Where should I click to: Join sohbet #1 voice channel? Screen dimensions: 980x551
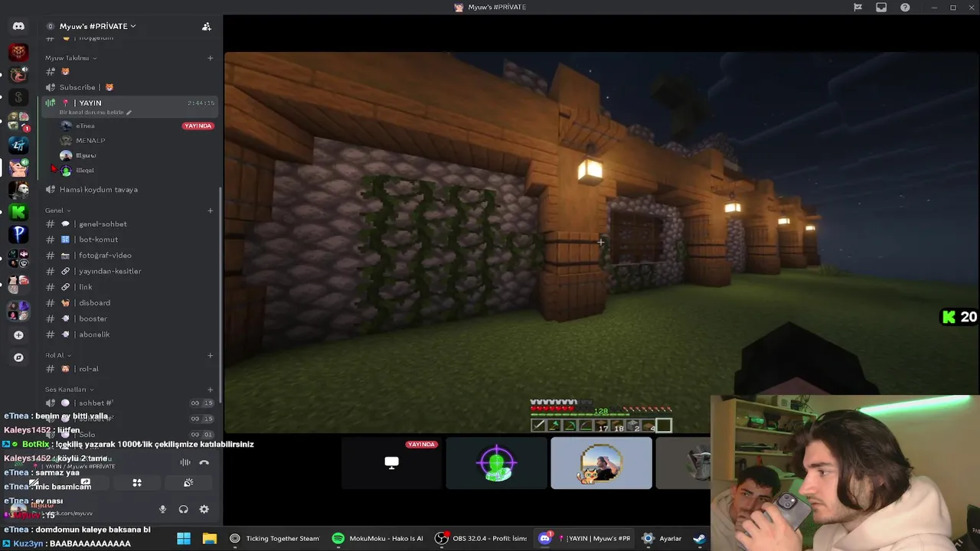(x=130, y=403)
